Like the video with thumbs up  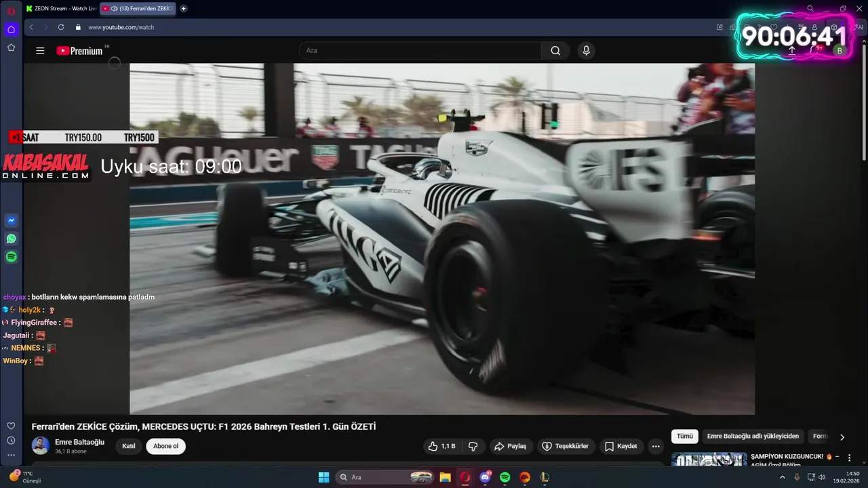441,446
